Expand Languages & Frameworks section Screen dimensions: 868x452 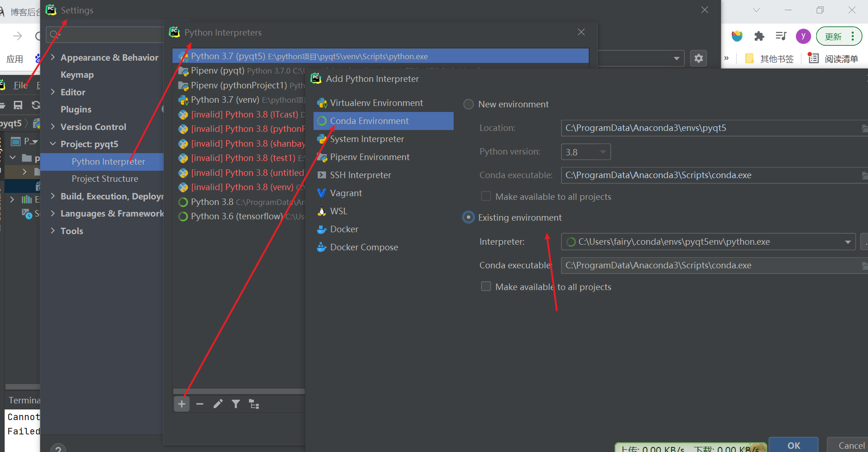53,213
